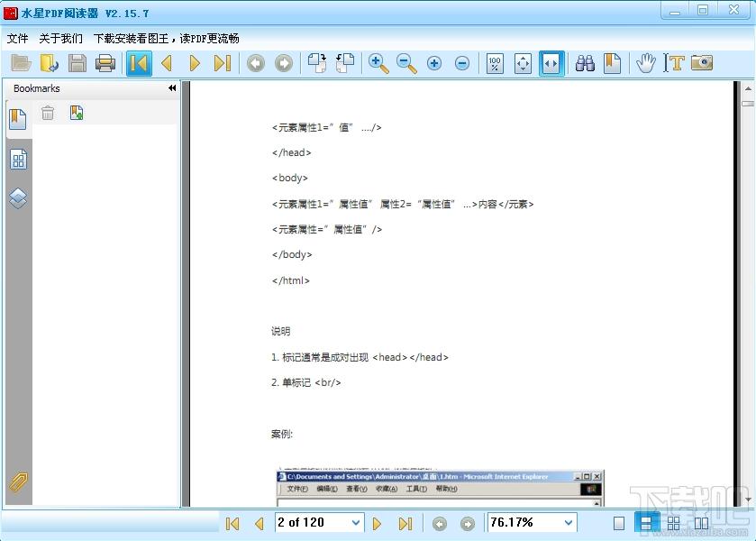This screenshot has width=756, height=541.
Task: Open the layers sidebar tab
Action: 18,197
